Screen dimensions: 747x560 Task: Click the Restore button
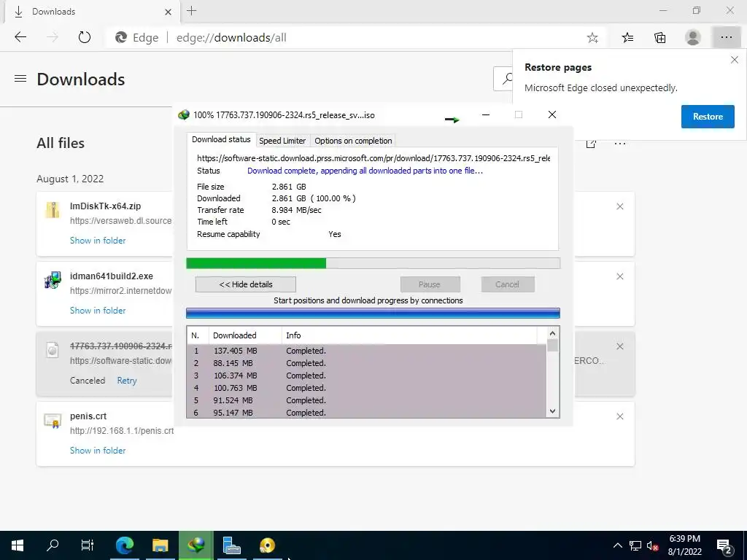tap(708, 117)
